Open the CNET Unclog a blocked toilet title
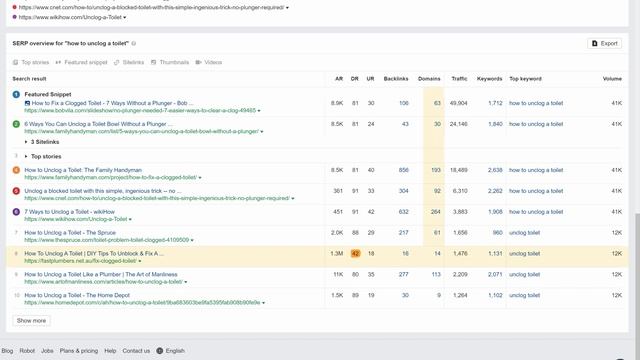 coord(103,191)
